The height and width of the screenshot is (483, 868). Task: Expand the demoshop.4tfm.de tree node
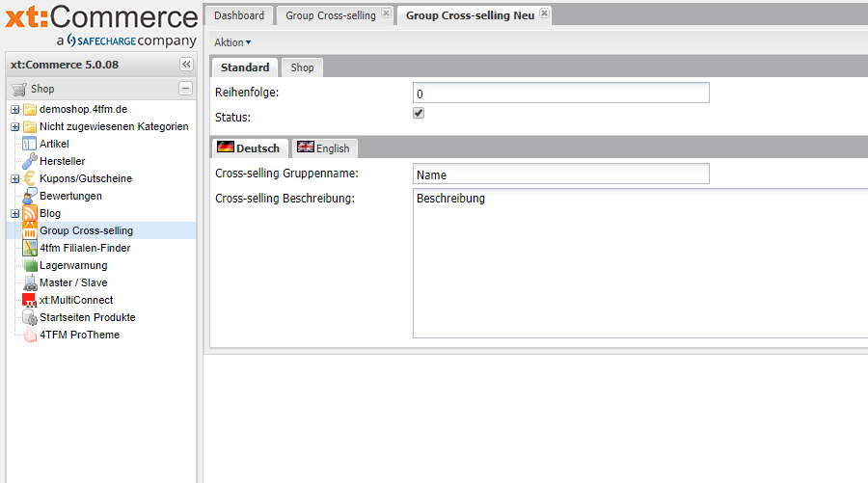(x=14, y=109)
